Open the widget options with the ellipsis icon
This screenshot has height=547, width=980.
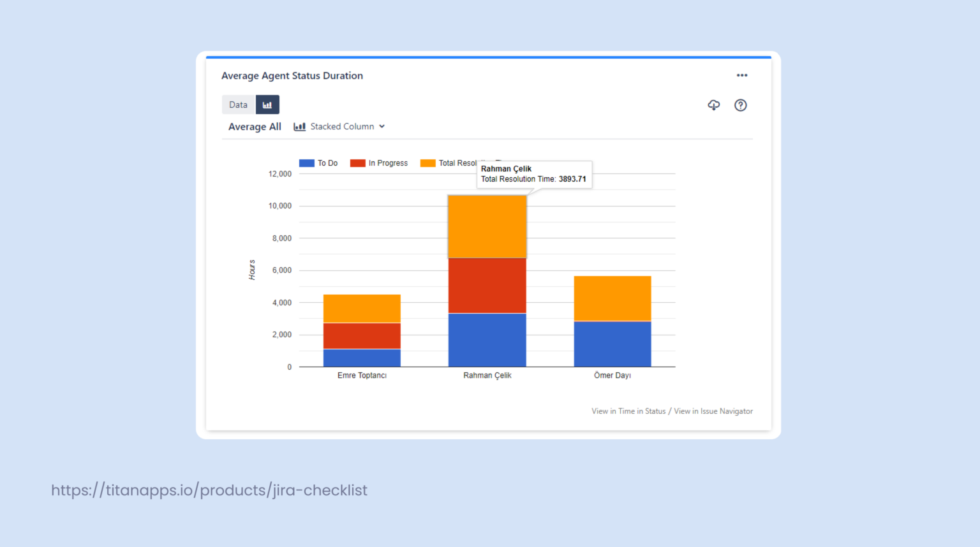[x=741, y=75]
